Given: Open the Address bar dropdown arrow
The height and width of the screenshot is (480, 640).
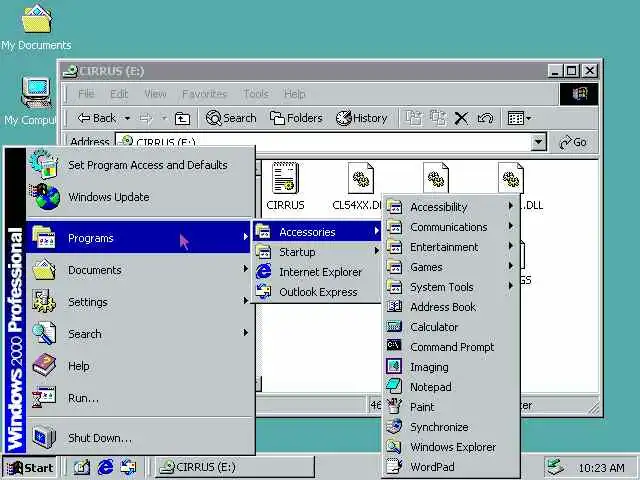Looking at the screenshot, I should pyautogui.click(x=539, y=142).
